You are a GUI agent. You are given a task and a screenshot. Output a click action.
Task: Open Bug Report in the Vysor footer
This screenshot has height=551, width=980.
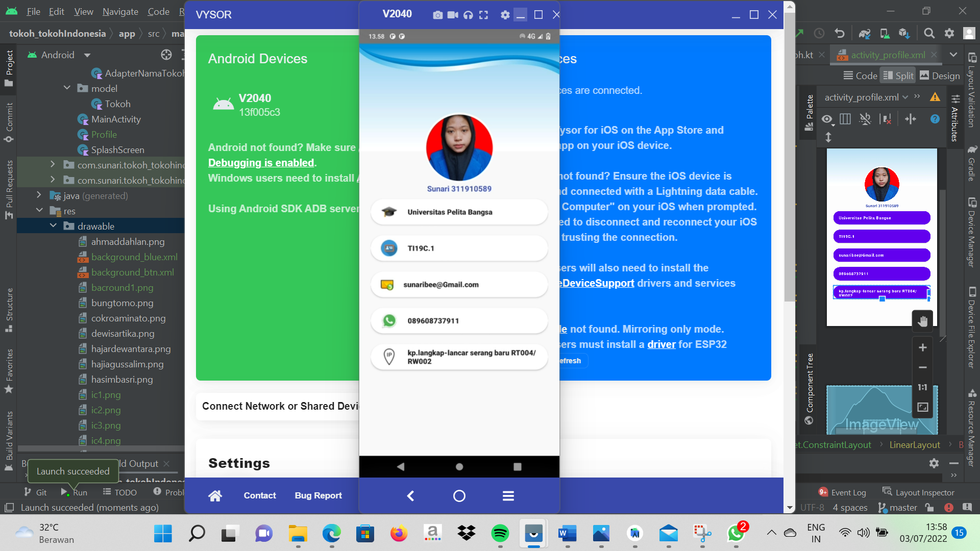tap(318, 495)
